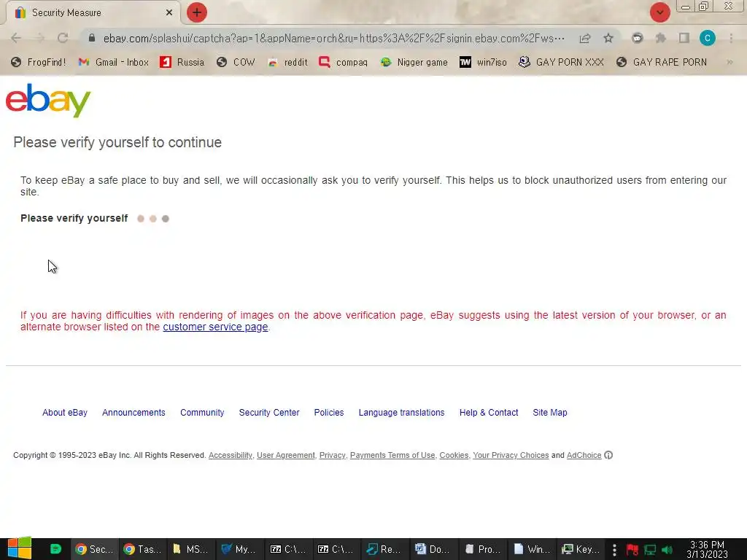Select the Security Measure browser tab
747x560 pixels.
pos(93,13)
